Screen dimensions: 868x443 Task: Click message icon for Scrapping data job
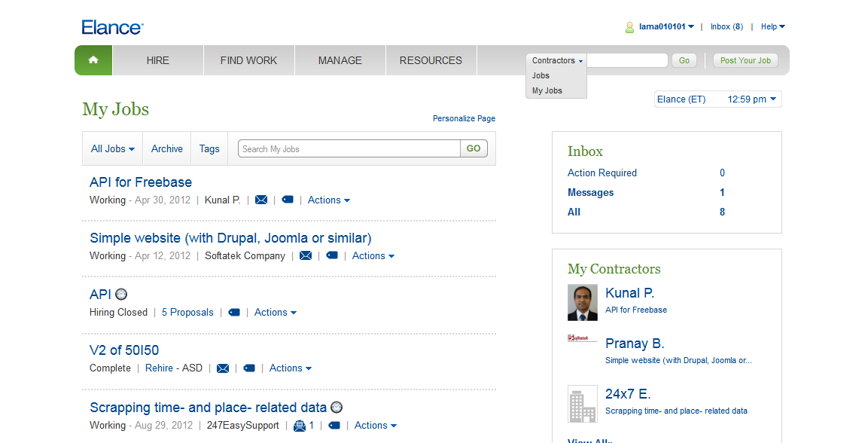tap(300, 426)
